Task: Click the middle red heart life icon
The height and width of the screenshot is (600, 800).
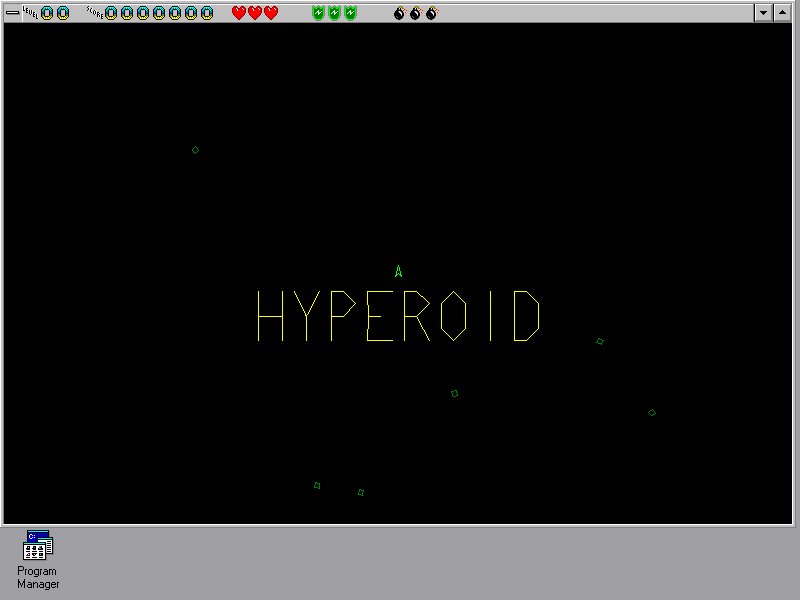Action: pos(255,13)
